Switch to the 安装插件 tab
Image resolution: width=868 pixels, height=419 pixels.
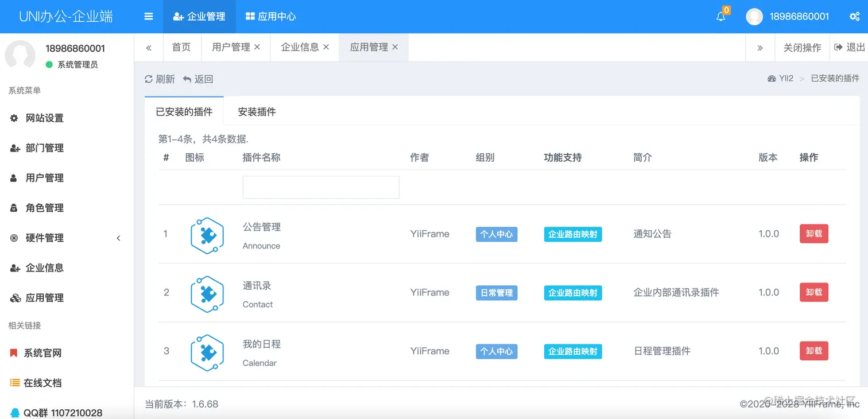click(x=256, y=111)
